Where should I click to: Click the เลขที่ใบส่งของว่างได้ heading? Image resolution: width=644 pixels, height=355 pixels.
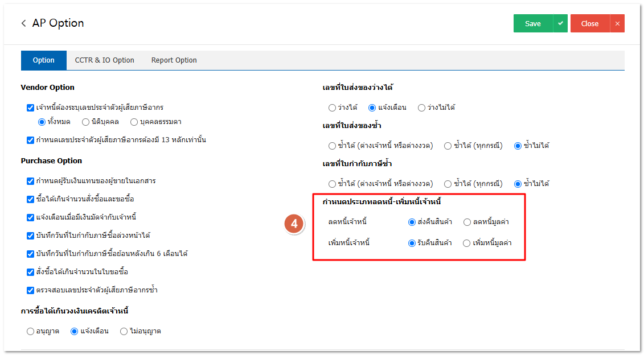tap(358, 87)
